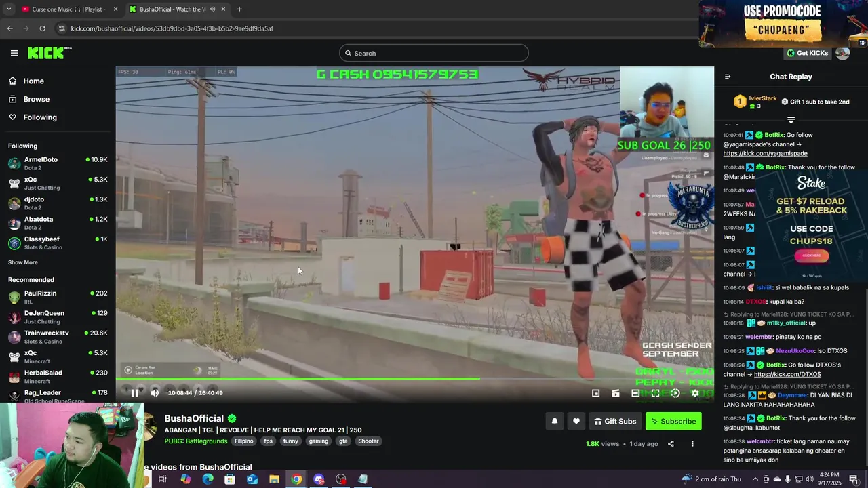Open the xQc Just Chatting channel
The image size is (868, 488).
(x=58, y=184)
